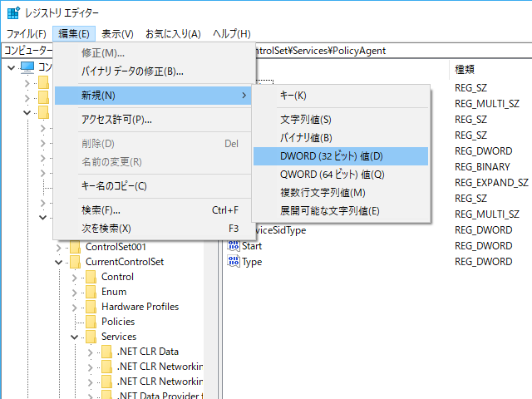The width and height of the screenshot is (532, 399).
Task: Click the Start value icon
Action: pyautogui.click(x=234, y=246)
